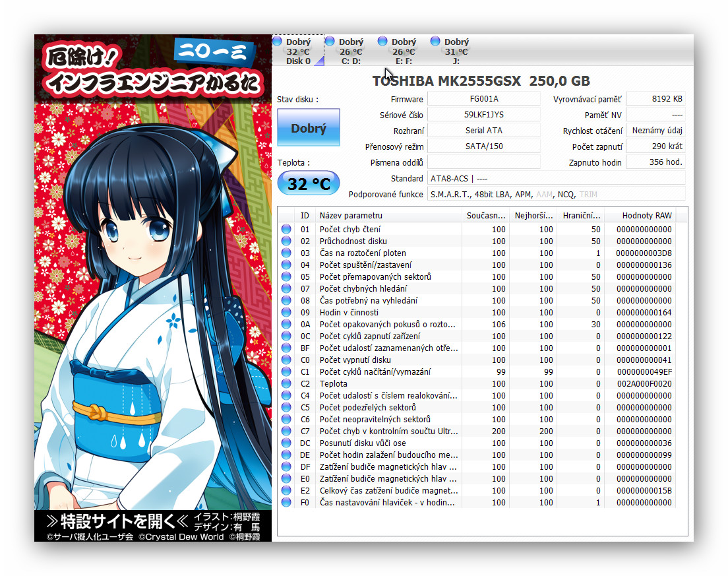The height and width of the screenshot is (576, 728).
Task: Click status icon for row E0
Action: pyautogui.click(x=286, y=479)
